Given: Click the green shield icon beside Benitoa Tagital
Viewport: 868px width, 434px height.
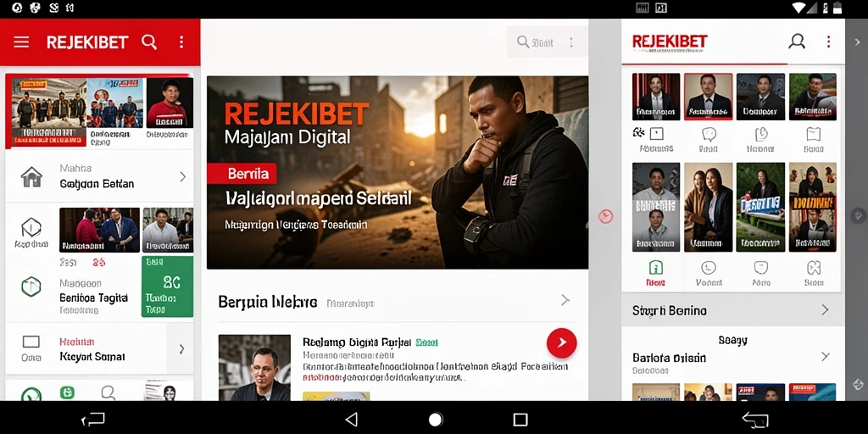Looking at the screenshot, I should (31, 287).
